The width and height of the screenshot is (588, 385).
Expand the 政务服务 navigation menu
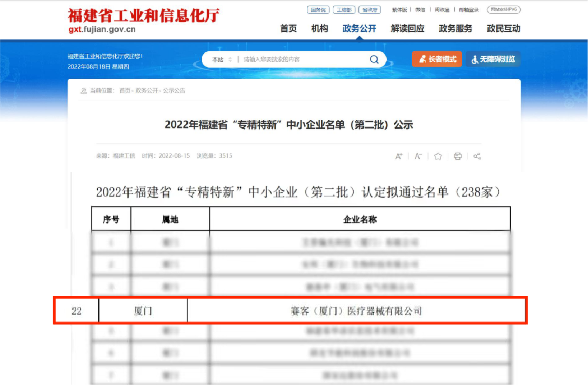click(x=455, y=28)
